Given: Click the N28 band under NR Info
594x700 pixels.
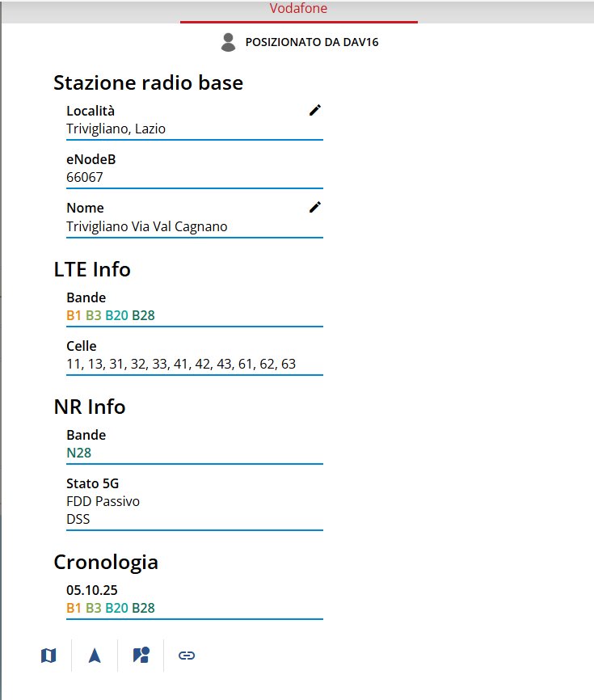Looking at the screenshot, I should (78, 453).
